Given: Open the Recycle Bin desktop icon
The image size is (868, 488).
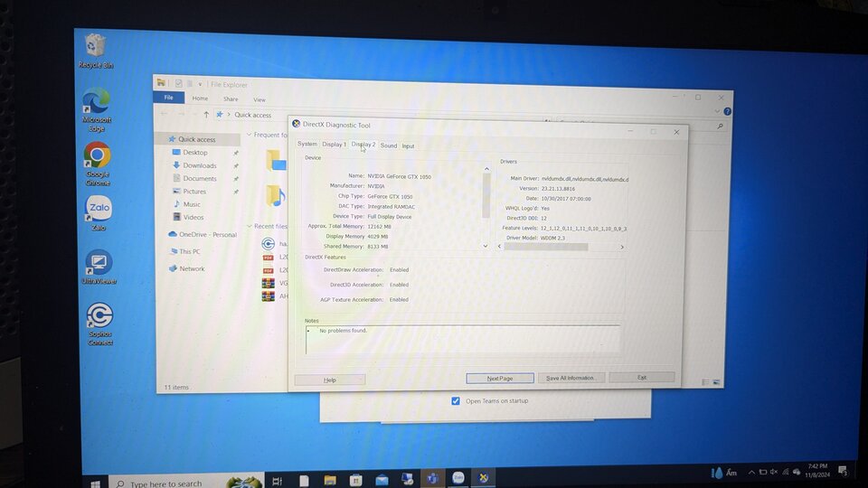Looking at the screenshot, I should click(x=95, y=51).
